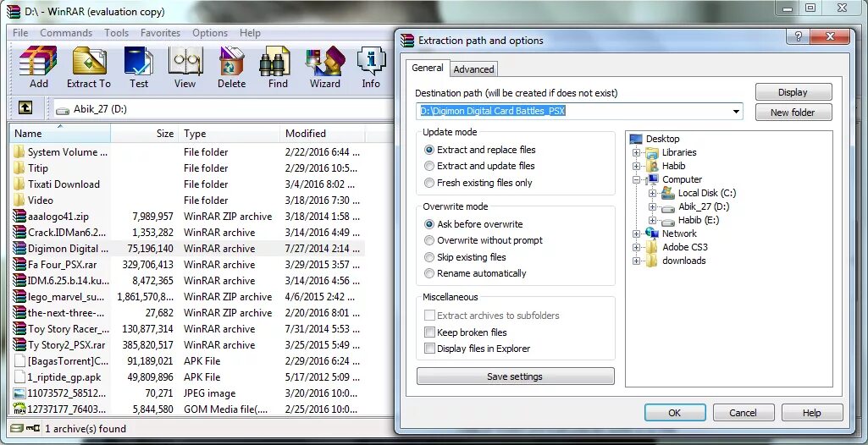Viewport: 868px width, 445px height.
Task: Sort the file list by Modified column
Action: click(323, 133)
